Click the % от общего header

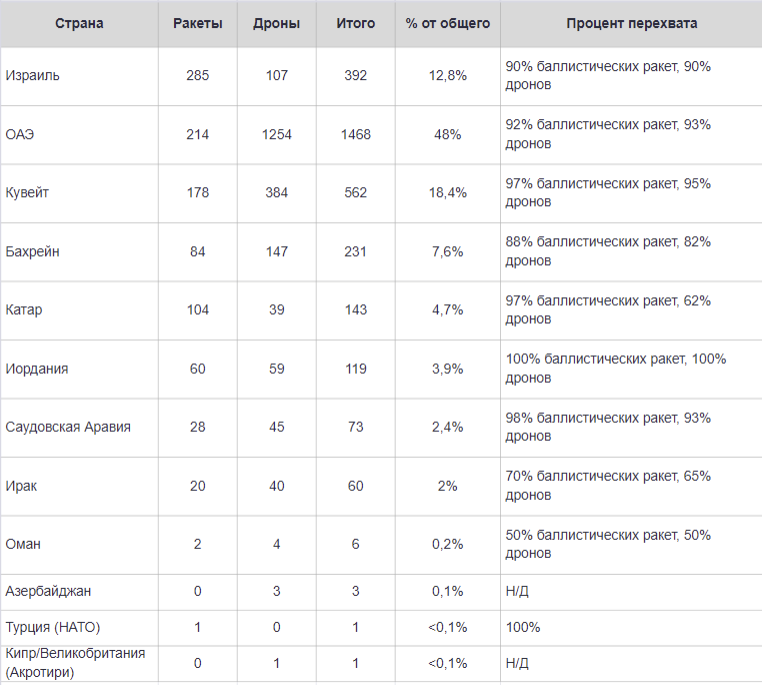pyautogui.click(x=447, y=23)
